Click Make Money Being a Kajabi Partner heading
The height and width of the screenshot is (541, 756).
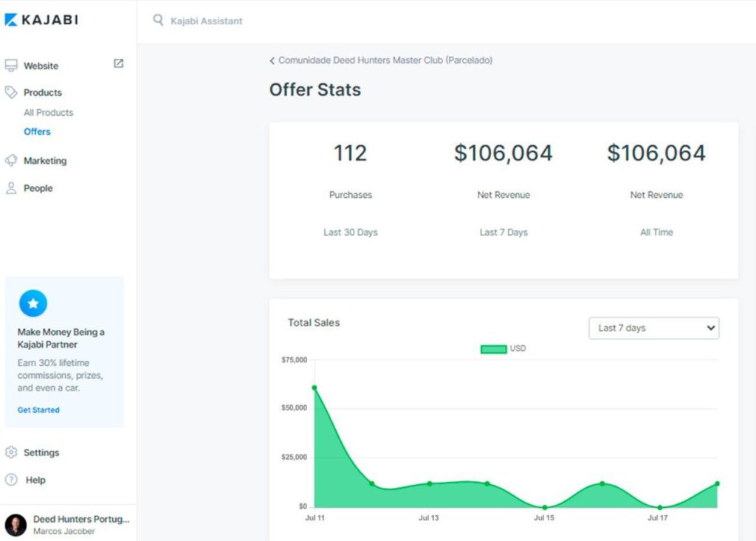click(x=61, y=338)
